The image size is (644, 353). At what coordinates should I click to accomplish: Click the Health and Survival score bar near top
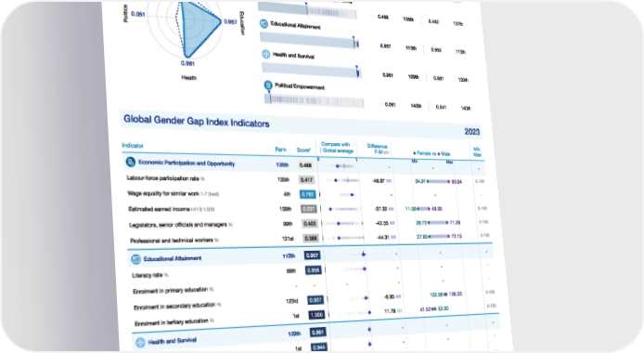[311, 71]
